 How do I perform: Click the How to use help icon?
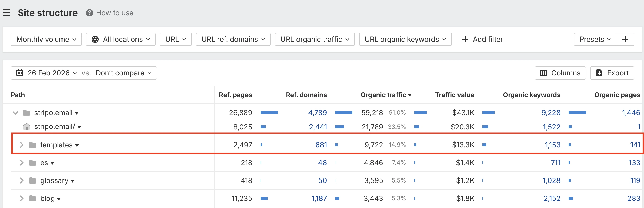(89, 13)
